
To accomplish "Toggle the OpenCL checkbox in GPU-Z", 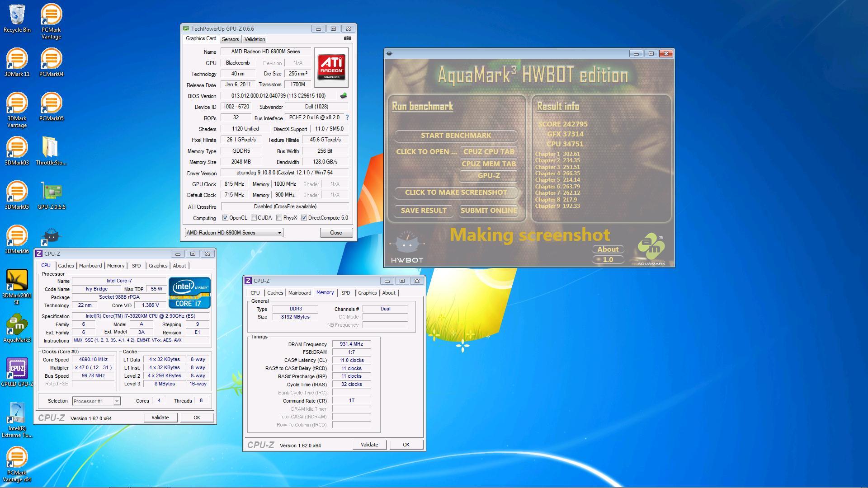I will pos(225,218).
